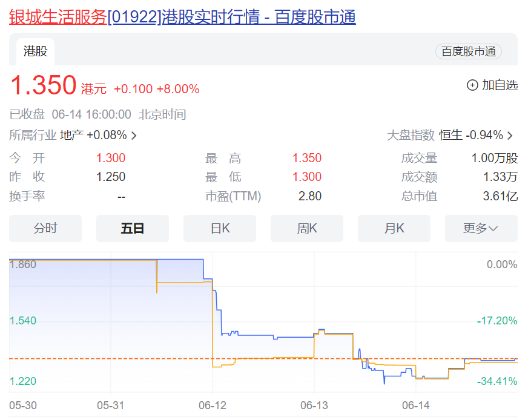The height and width of the screenshot is (420, 531).
Task: Switch to the 月K chart tab
Action: 394,228
